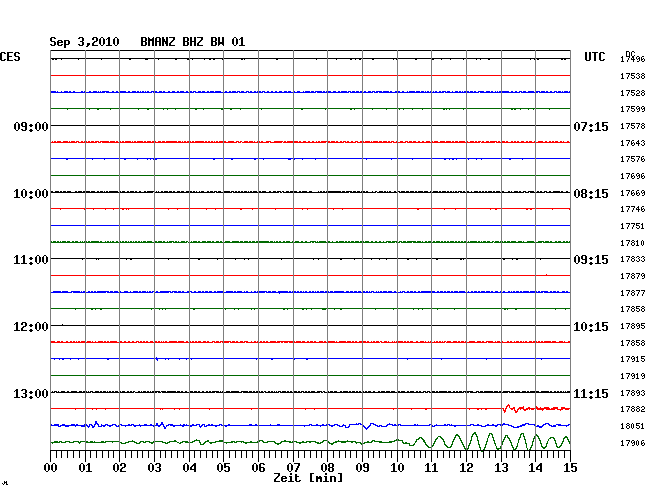
Task: Select the "10:15" UTC time label
Action: (x=591, y=327)
